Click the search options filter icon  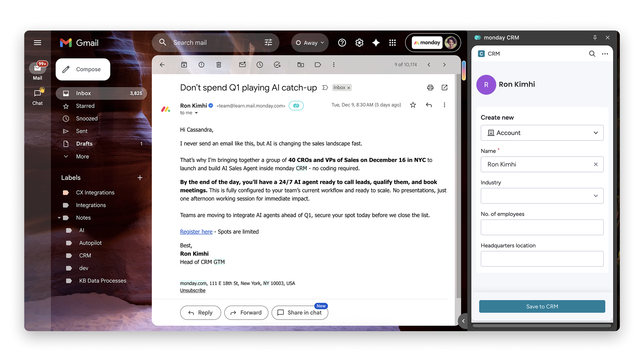[268, 43]
